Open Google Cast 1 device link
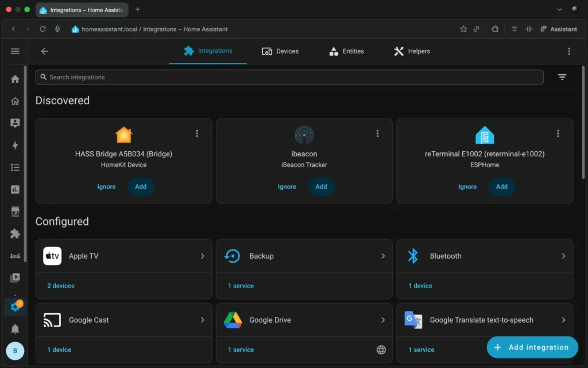This screenshot has width=588, height=368. pos(59,350)
